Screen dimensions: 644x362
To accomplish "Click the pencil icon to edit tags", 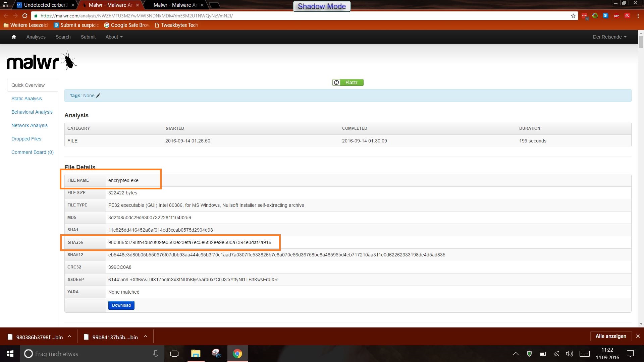I will coord(98,96).
